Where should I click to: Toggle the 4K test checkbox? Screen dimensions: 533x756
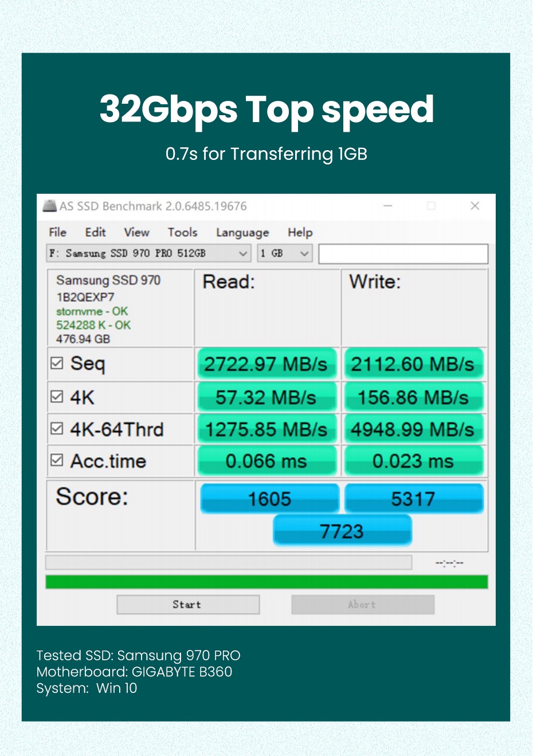tap(57, 397)
